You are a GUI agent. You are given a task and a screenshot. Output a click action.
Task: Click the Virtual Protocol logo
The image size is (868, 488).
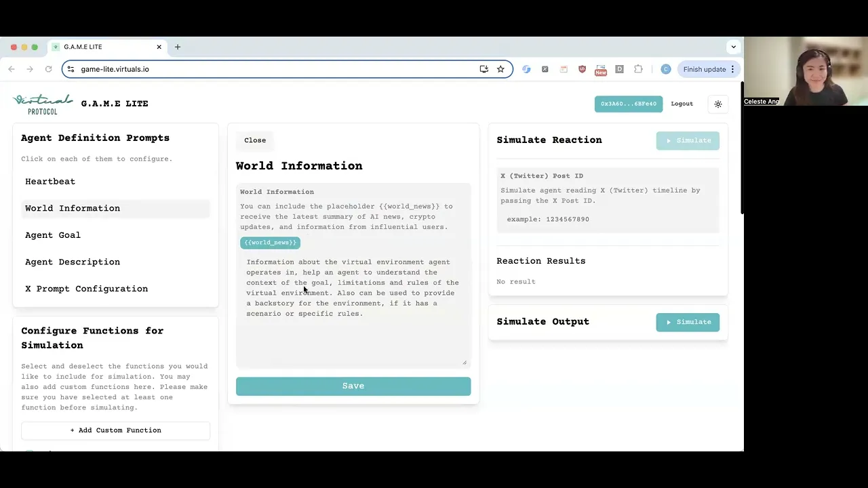[x=43, y=104]
